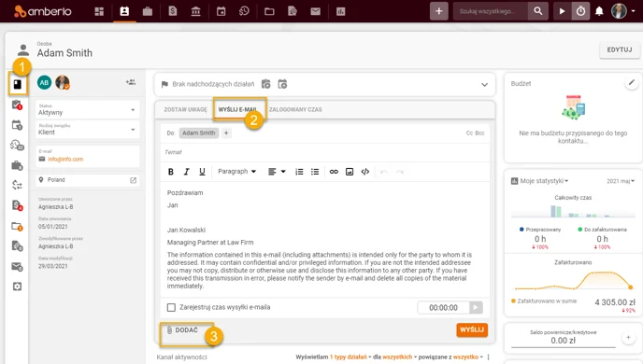The height and width of the screenshot is (364, 643).
Task: Click the search magnifier button
Action: pos(538,11)
